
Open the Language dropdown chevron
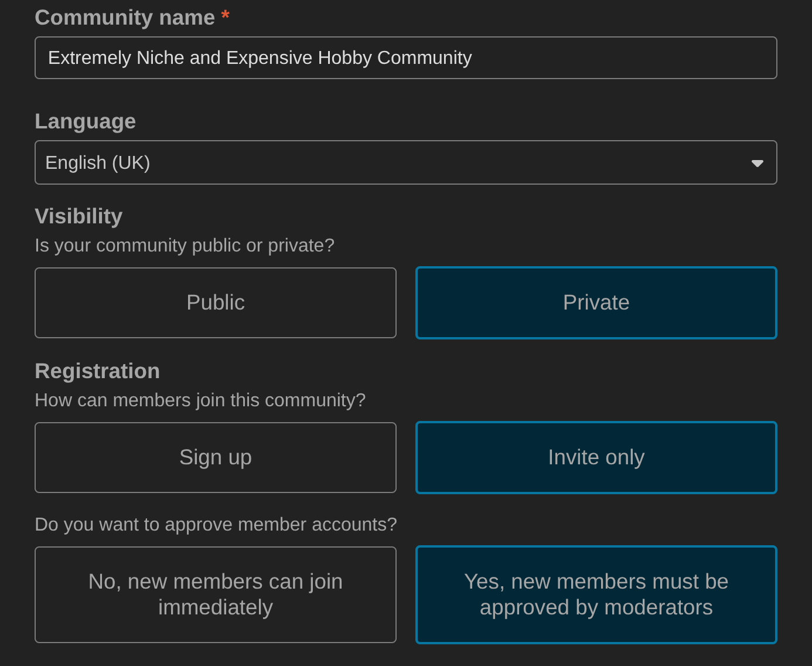(756, 162)
